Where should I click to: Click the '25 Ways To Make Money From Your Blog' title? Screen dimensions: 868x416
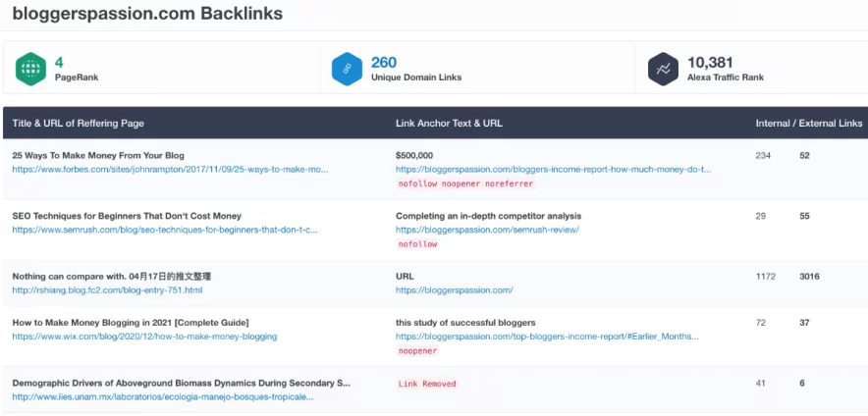tap(98, 155)
